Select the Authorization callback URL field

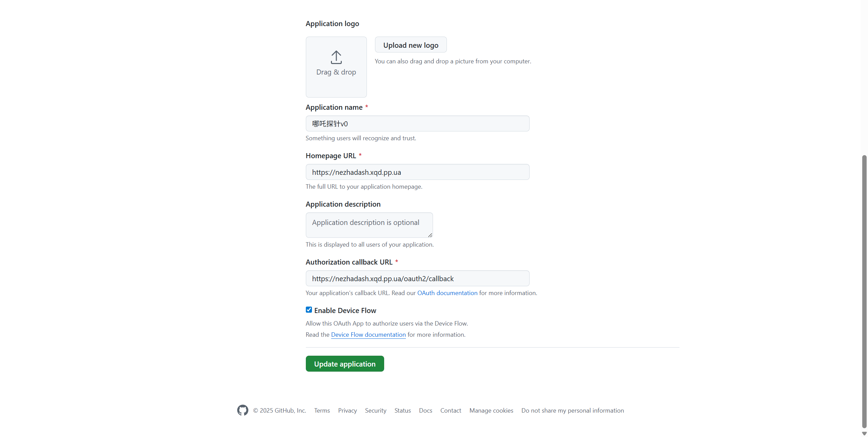pos(417,278)
